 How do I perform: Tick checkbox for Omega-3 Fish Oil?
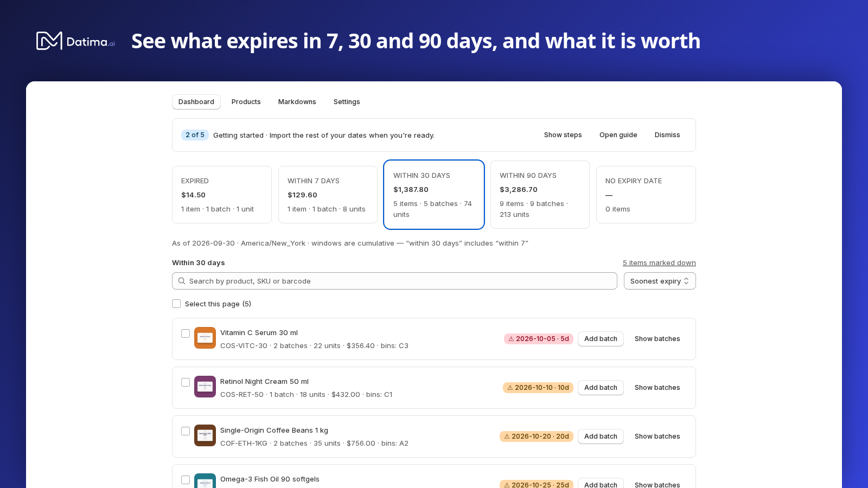tap(186, 480)
